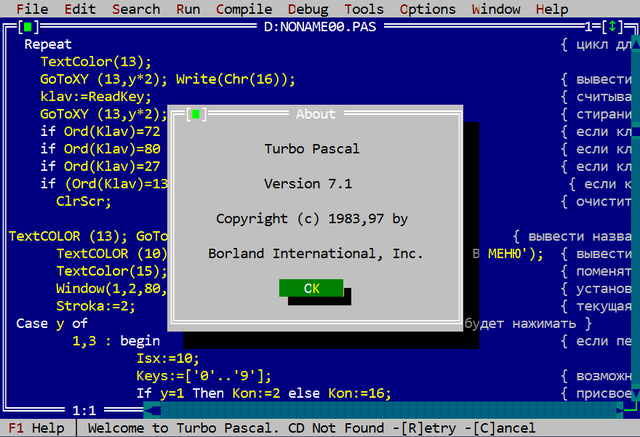Open the Search menu
This screenshot has height=437, width=640.
tap(136, 9)
